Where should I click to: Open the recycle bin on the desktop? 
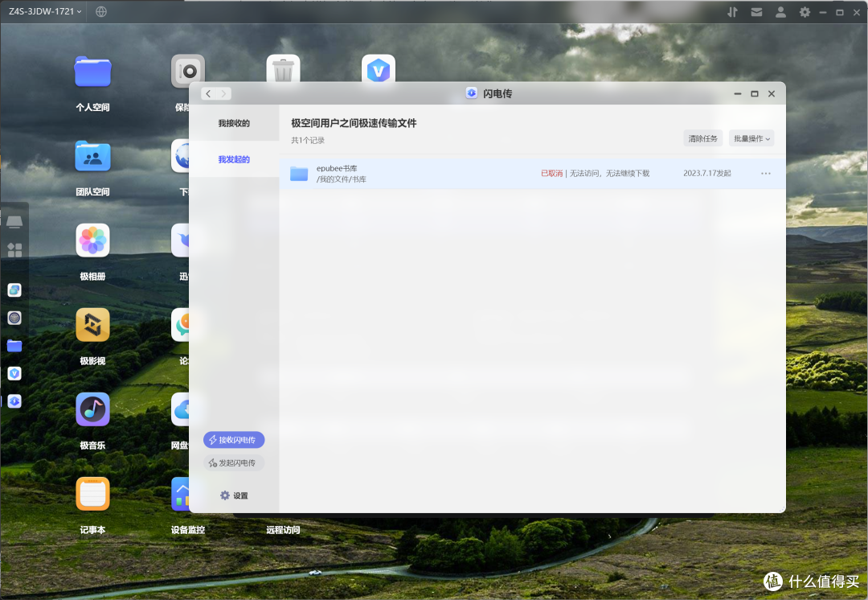pyautogui.click(x=283, y=69)
